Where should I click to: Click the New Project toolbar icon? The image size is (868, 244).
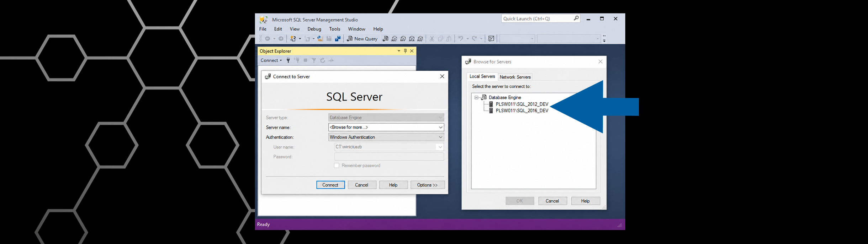[293, 39]
